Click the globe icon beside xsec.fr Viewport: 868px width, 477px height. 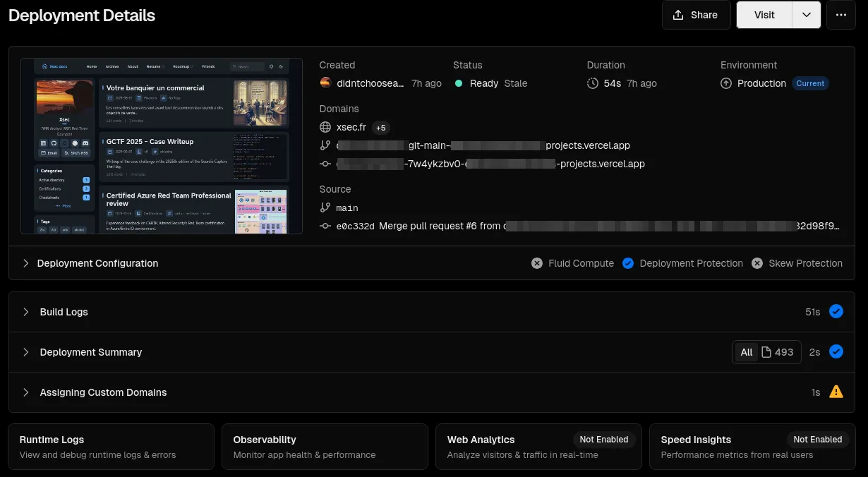coord(325,128)
